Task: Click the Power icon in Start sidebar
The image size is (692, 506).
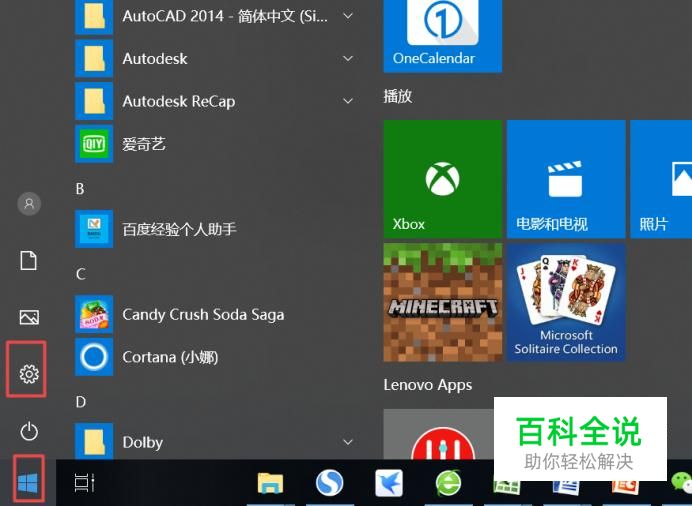Action: pyautogui.click(x=29, y=431)
